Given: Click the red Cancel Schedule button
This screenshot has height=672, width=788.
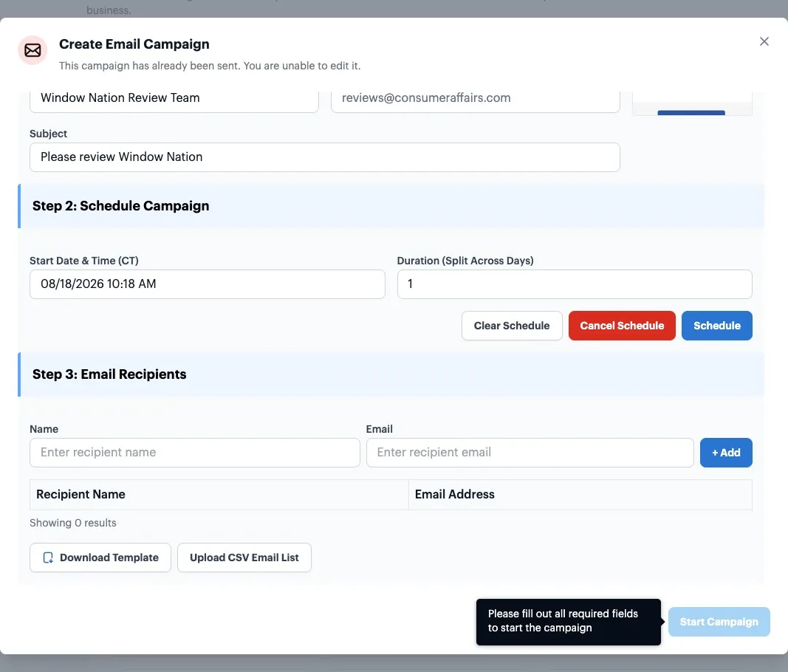Looking at the screenshot, I should point(622,326).
